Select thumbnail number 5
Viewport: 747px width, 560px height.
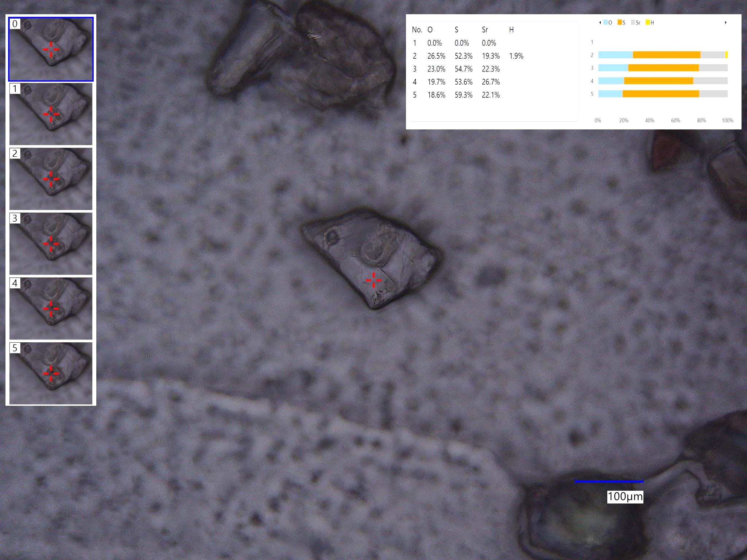51,373
